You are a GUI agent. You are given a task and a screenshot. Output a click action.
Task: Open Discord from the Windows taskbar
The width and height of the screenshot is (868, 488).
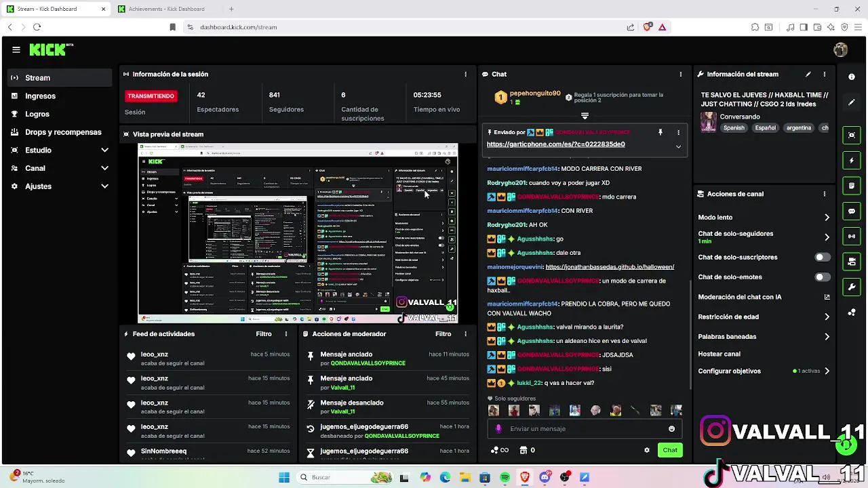pyautogui.click(x=545, y=477)
